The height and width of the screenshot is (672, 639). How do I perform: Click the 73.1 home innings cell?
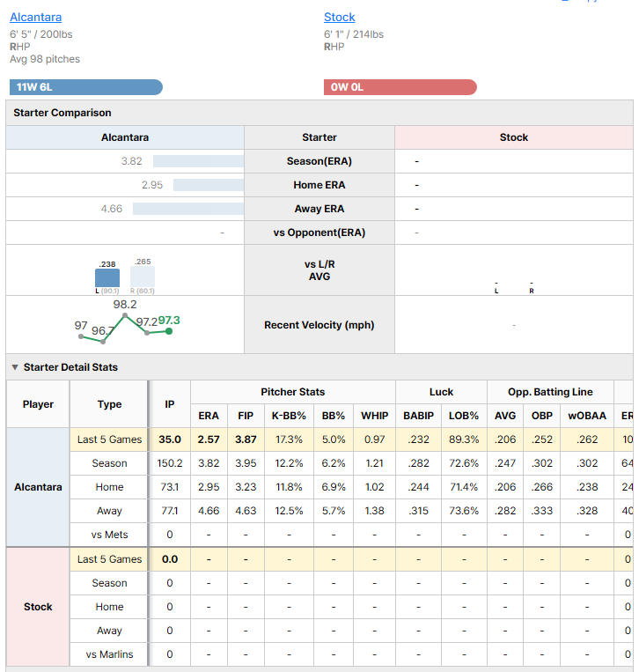[x=170, y=487]
